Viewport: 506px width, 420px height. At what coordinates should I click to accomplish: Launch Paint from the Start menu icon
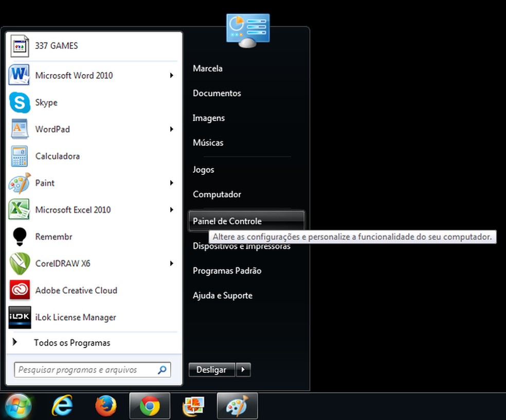20,183
